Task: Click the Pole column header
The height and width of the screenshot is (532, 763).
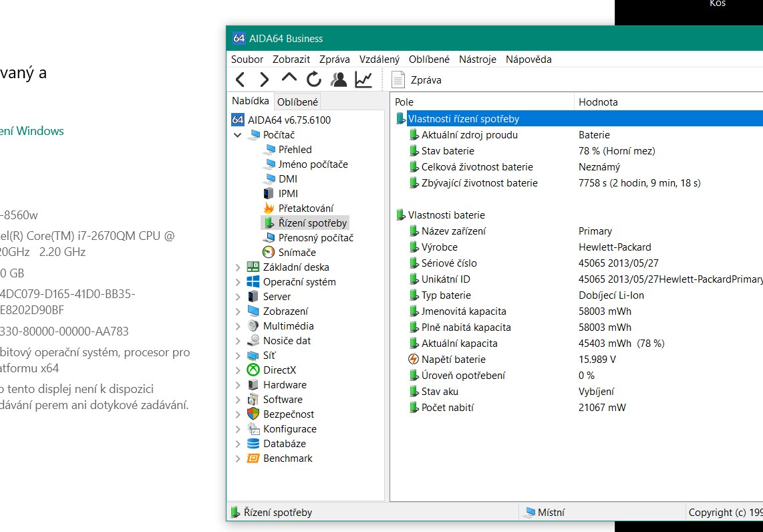Action: [x=404, y=102]
